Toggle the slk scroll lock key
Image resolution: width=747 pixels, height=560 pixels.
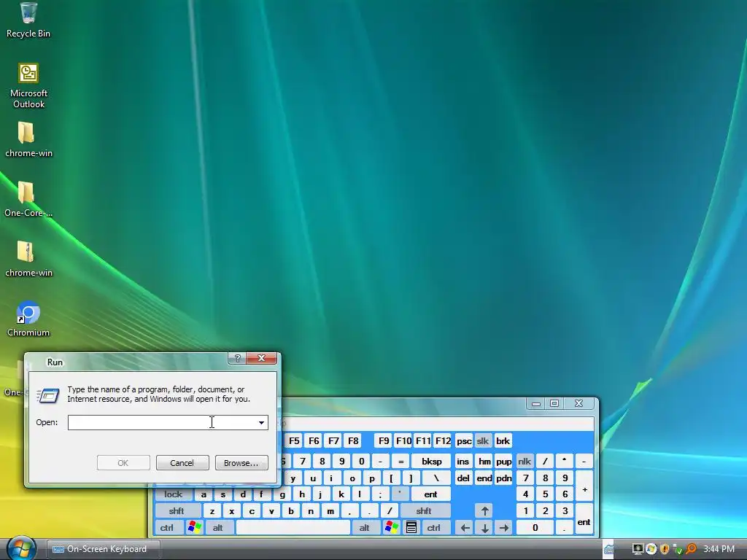coord(483,441)
